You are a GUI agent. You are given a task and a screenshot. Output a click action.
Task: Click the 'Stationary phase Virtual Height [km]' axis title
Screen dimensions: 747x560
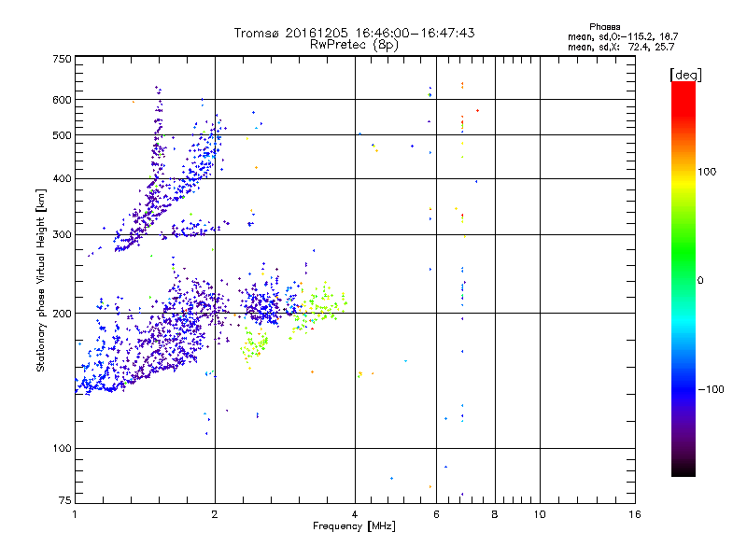coord(41,280)
